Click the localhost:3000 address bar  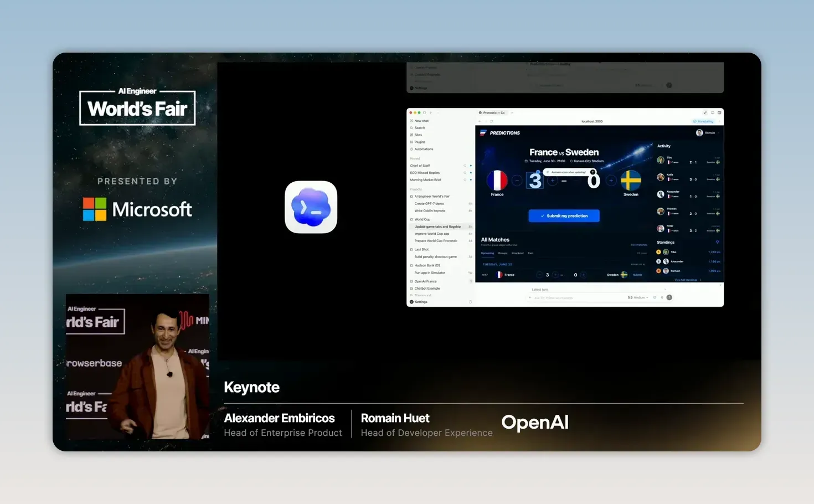click(592, 121)
